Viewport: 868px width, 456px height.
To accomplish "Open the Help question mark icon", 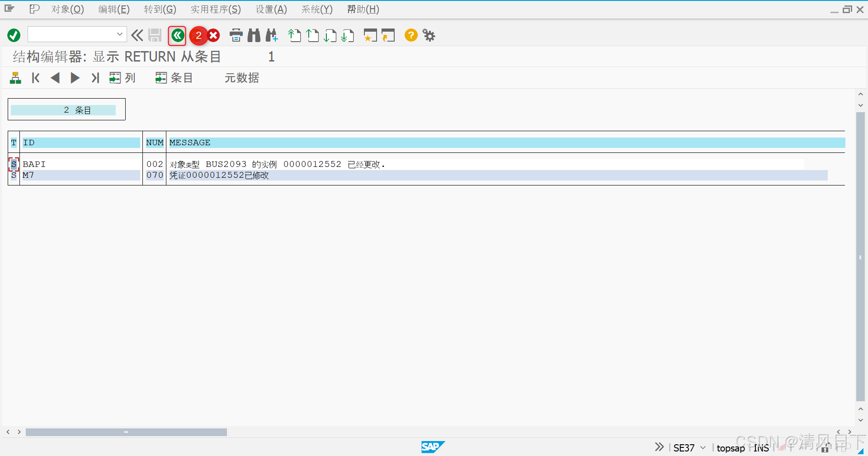I will pos(410,35).
